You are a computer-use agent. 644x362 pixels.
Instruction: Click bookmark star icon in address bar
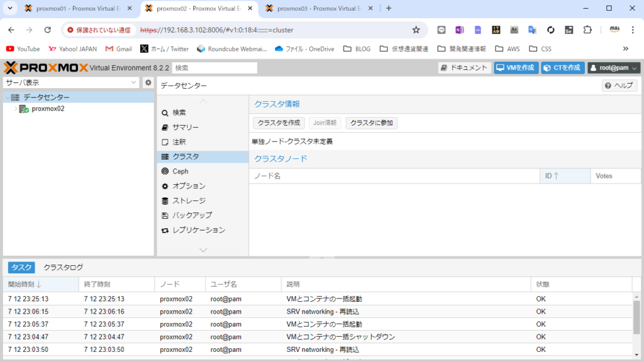tap(416, 30)
